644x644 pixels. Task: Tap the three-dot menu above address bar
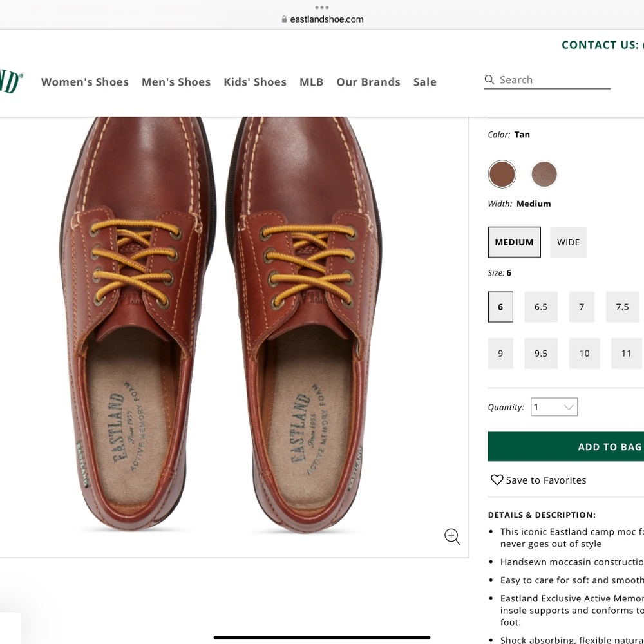coord(322,7)
